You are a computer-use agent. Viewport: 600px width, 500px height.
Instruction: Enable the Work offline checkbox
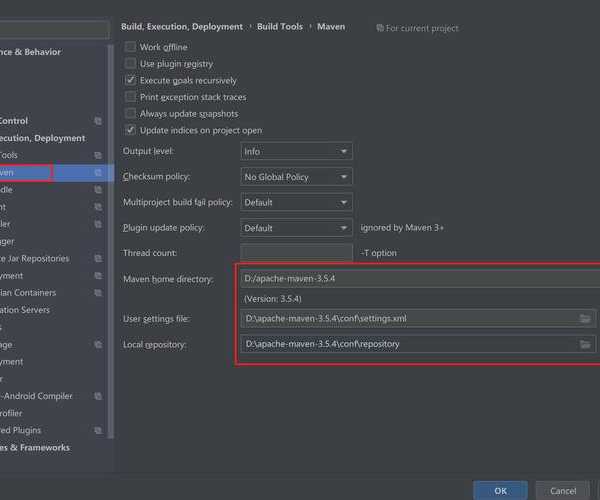coord(130,47)
